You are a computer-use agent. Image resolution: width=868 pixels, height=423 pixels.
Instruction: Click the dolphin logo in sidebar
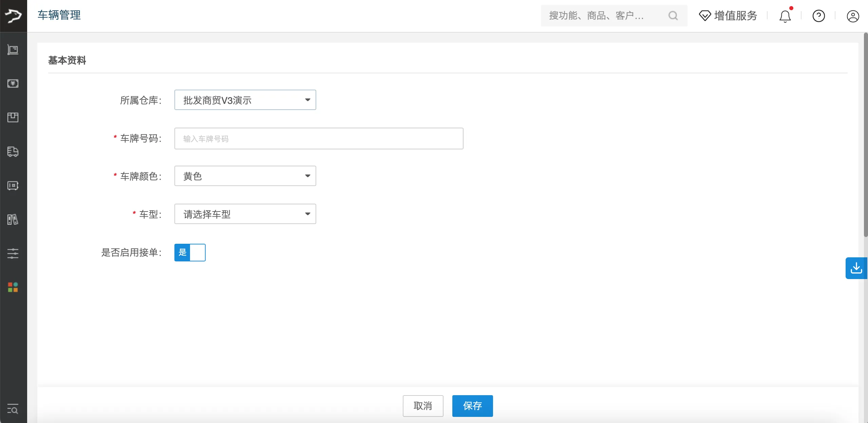pos(13,16)
